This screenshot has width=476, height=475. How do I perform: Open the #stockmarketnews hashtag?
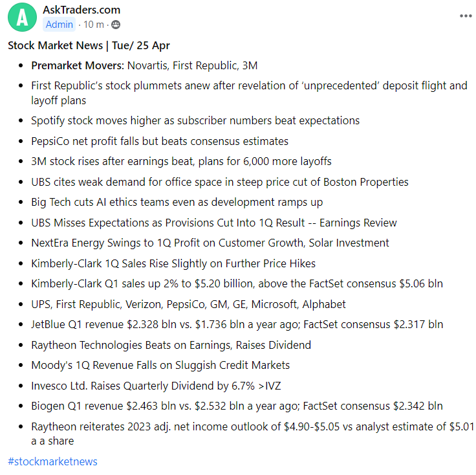click(52, 461)
